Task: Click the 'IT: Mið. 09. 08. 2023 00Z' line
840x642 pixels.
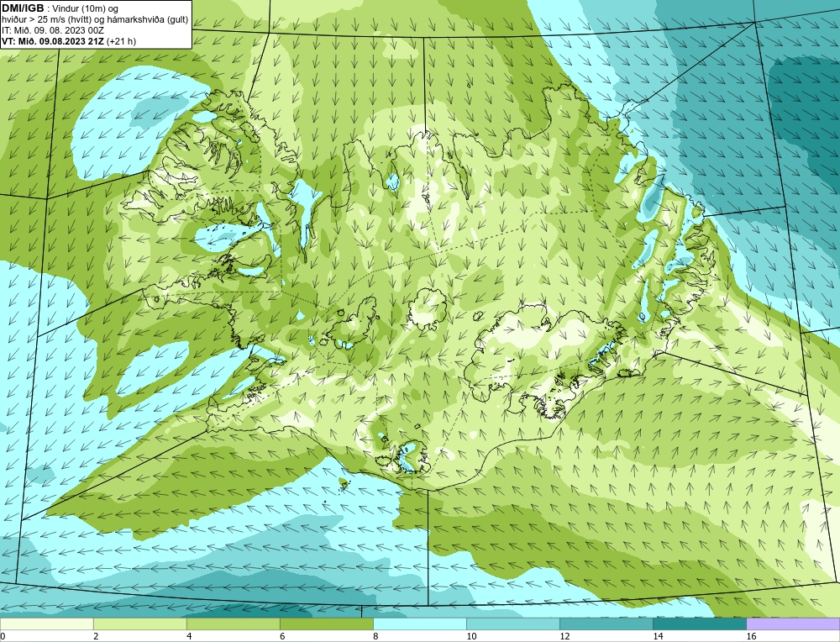Action: (x=53, y=30)
